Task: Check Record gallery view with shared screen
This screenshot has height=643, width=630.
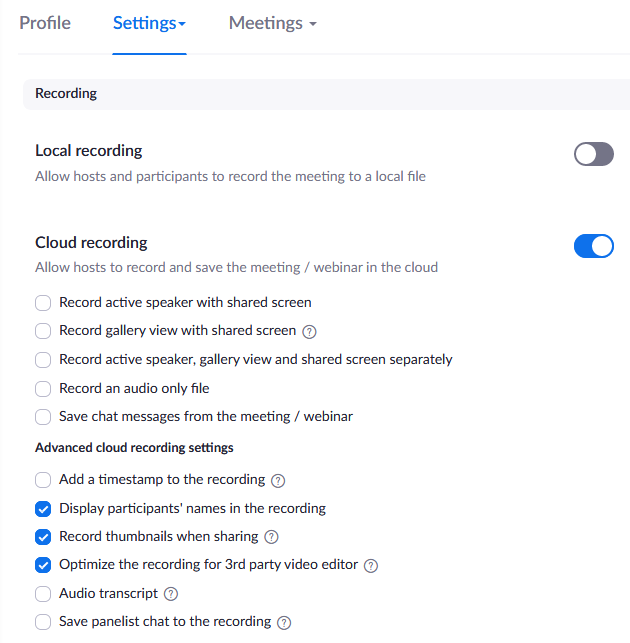Action: (43, 330)
